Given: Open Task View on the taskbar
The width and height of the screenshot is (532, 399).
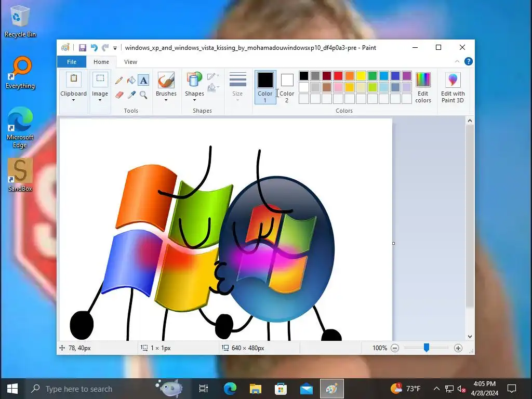Looking at the screenshot, I should (x=204, y=389).
